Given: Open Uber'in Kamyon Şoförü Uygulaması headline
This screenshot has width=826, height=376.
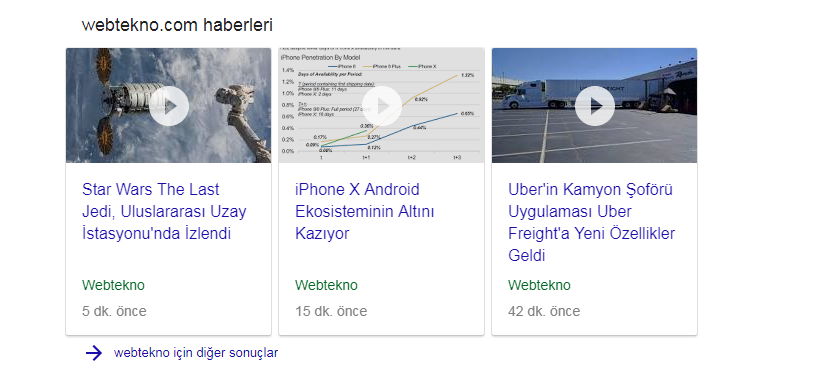Looking at the screenshot, I should tap(592, 222).
